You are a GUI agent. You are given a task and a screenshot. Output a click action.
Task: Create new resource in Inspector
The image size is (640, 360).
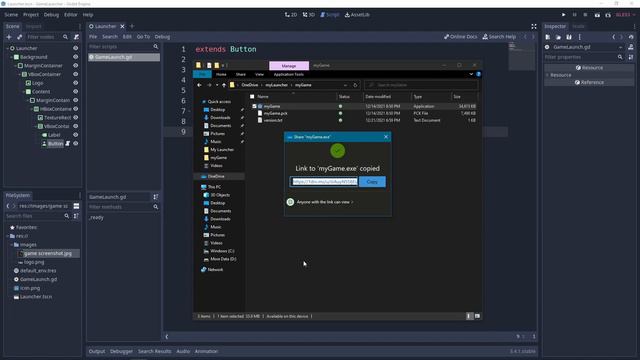[548, 37]
